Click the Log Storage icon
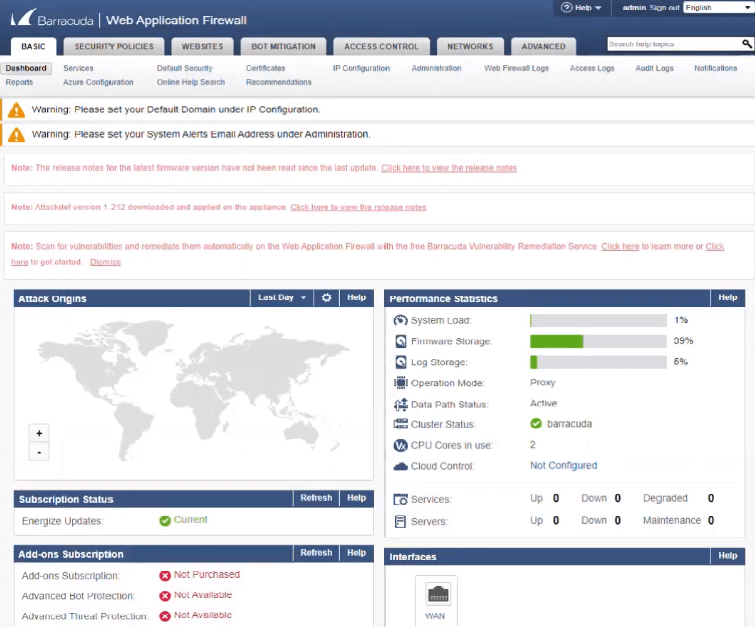This screenshot has height=627, width=755. pyautogui.click(x=401, y=362)
